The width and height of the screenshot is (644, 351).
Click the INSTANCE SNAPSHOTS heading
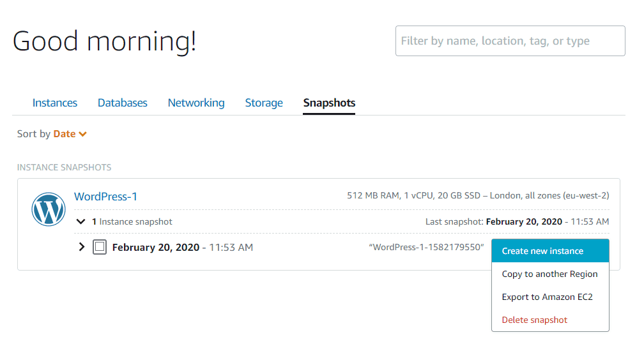pos(64,167)
